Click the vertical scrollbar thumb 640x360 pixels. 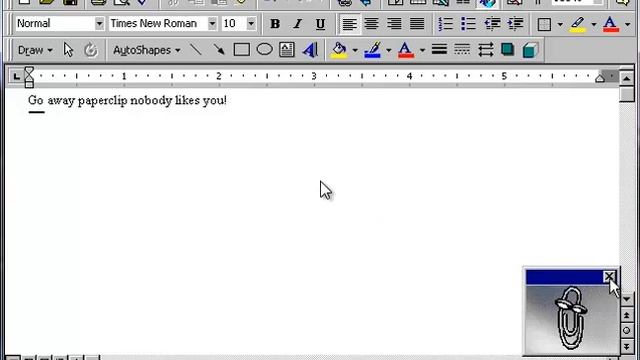[627, 94]
